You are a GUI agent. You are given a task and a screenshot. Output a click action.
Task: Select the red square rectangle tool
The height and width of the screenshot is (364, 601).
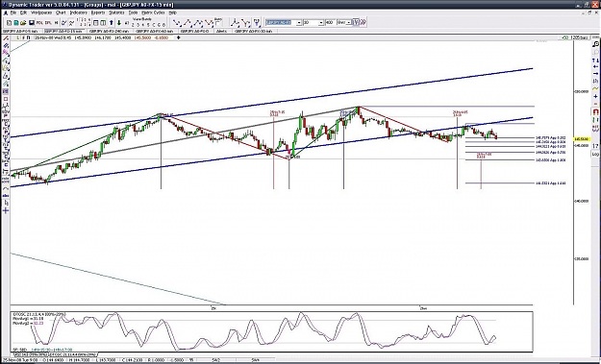coord(6,99)
